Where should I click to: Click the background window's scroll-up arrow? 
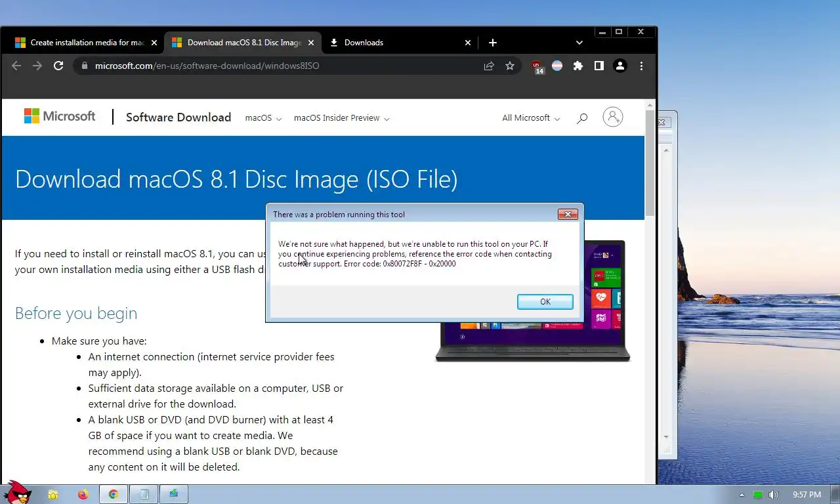pos(666,150)
